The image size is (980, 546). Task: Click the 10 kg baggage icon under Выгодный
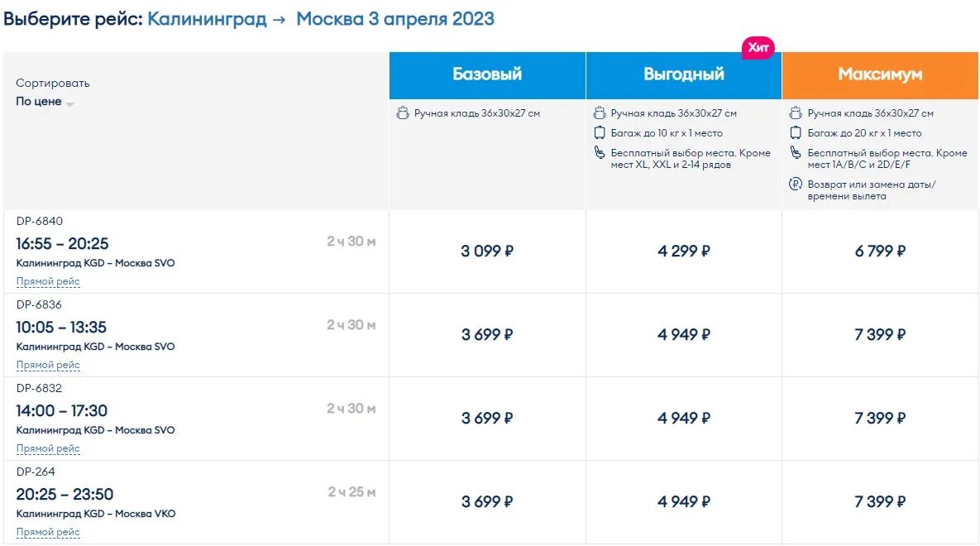point(600,133)
